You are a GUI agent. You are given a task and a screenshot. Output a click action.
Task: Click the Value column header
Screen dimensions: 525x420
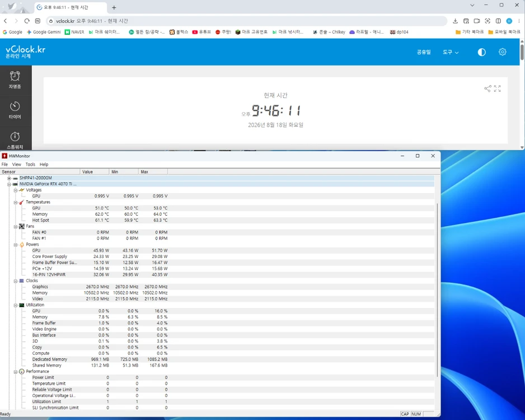tap(95, 172)
